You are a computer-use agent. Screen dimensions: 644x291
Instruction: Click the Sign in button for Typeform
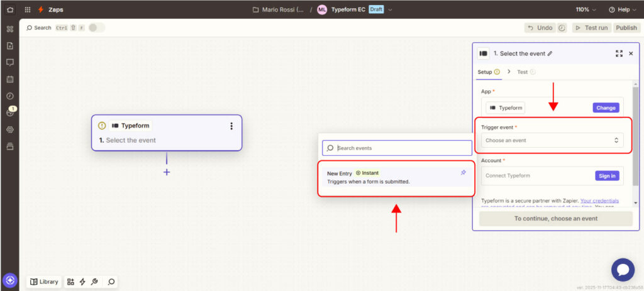(607, 175)
